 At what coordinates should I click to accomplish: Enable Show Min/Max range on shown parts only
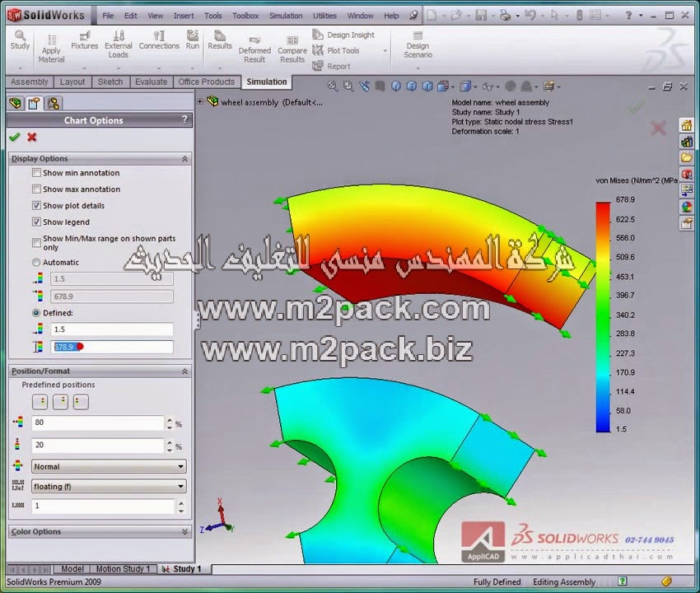point(36,242)
